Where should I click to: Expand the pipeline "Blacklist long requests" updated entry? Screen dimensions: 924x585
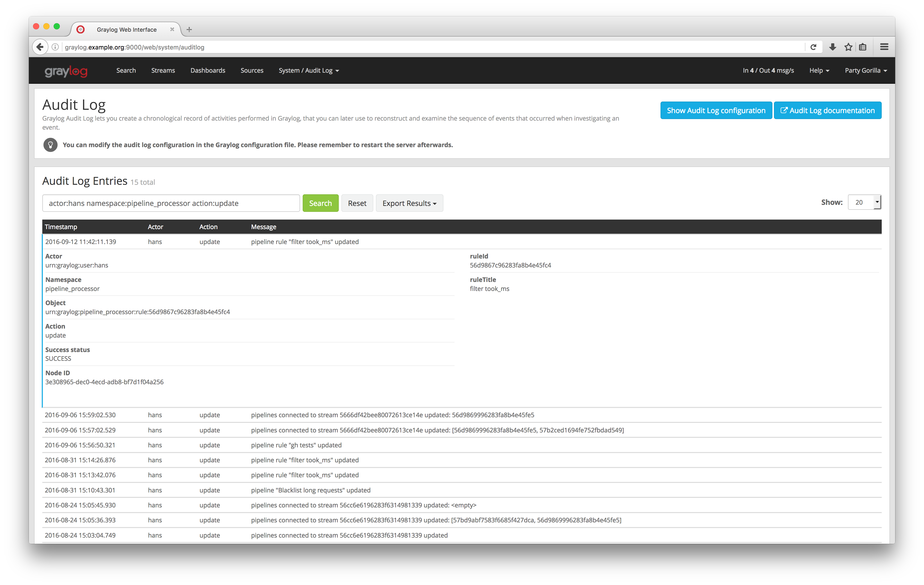pos(462,490)
